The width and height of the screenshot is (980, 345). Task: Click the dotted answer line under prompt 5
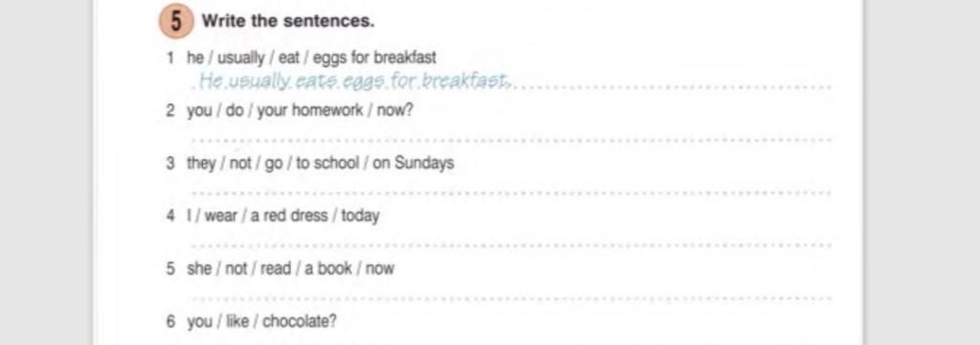(x=511, y=298)
